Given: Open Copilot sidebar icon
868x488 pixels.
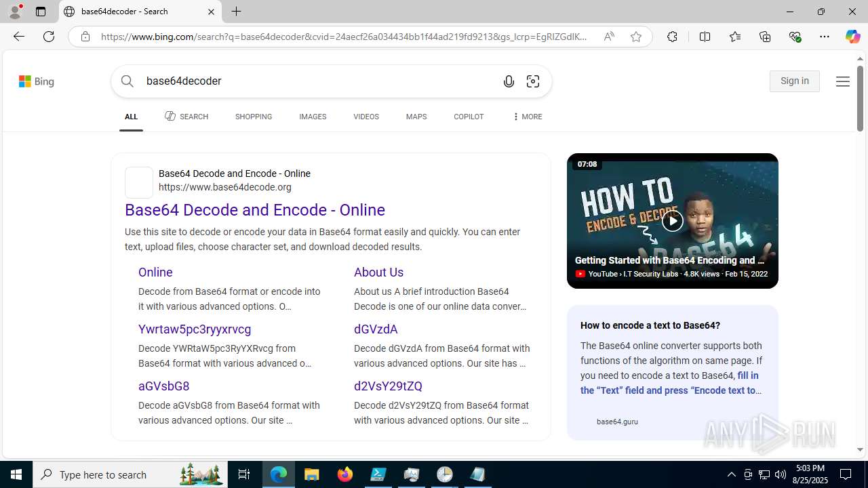Looking at the screenshot, I should point(852,37).
